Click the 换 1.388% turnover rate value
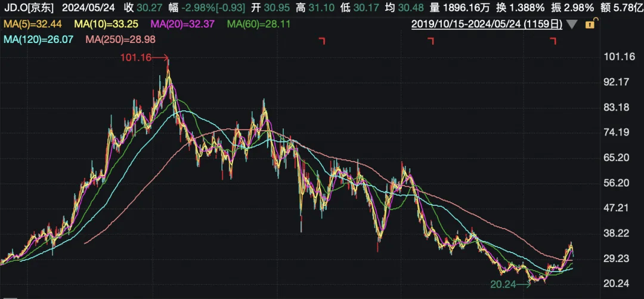644x299 pixels. (523, 8)
